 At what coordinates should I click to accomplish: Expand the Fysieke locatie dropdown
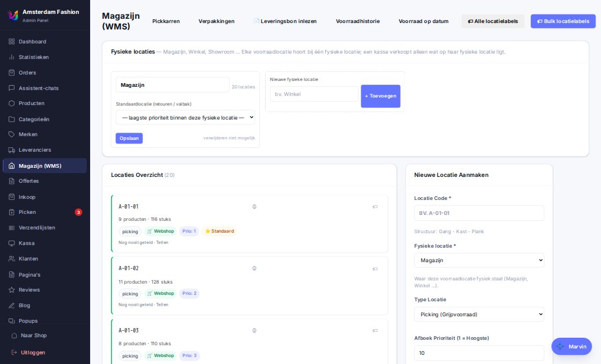pos(479,261)
